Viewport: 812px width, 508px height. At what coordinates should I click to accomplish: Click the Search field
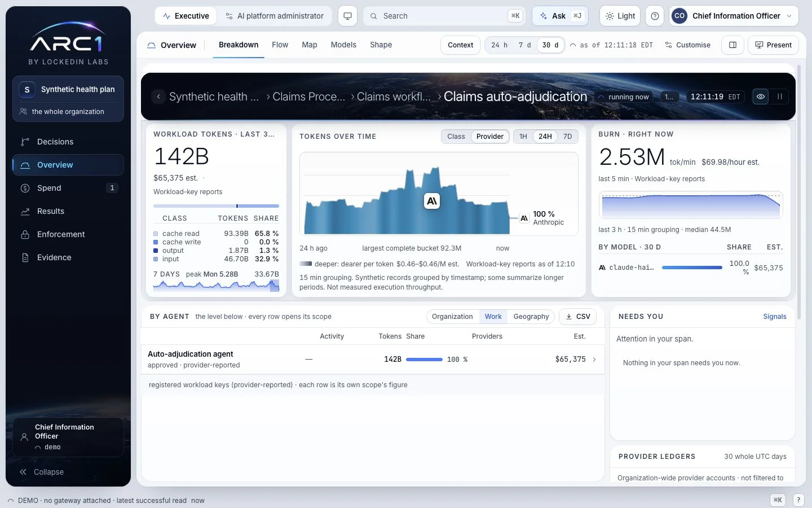[444, 16]
